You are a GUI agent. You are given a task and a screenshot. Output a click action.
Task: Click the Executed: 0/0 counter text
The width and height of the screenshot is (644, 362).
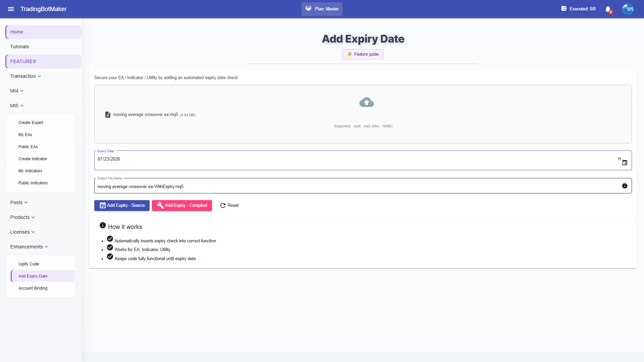click(x=583, y=9)
